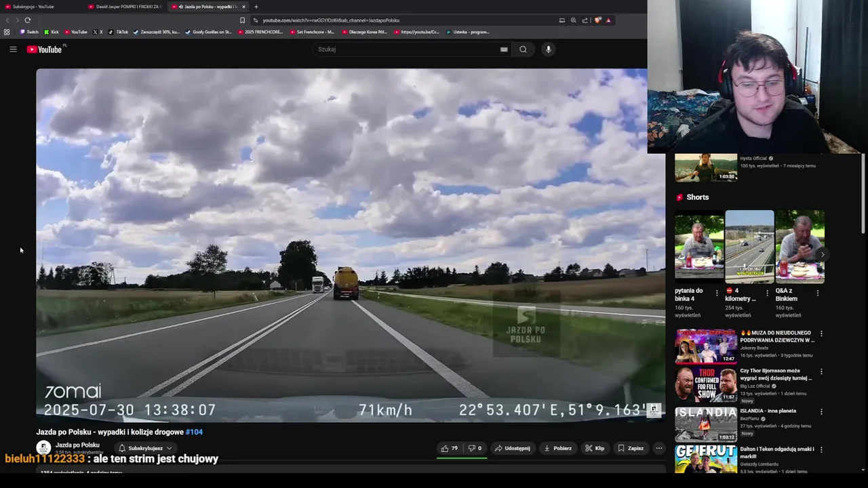
Task: Click browser share icon in address bar
Action: point(585,20)
